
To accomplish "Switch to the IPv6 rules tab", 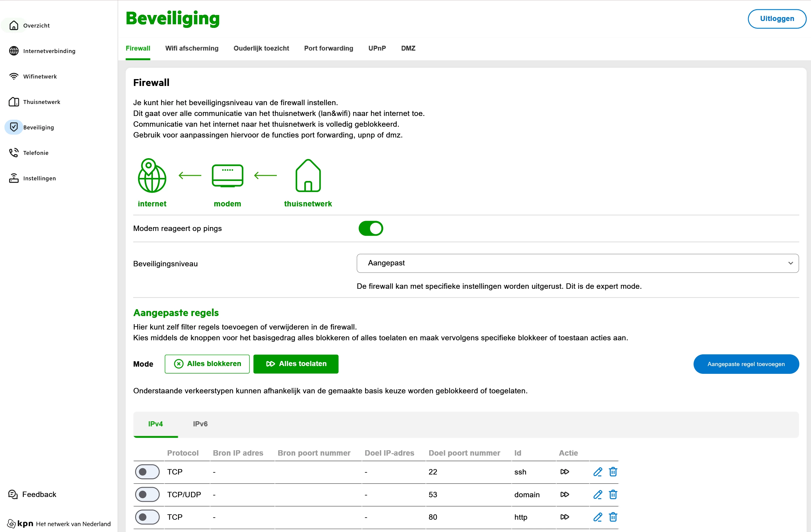I will 200,424.
